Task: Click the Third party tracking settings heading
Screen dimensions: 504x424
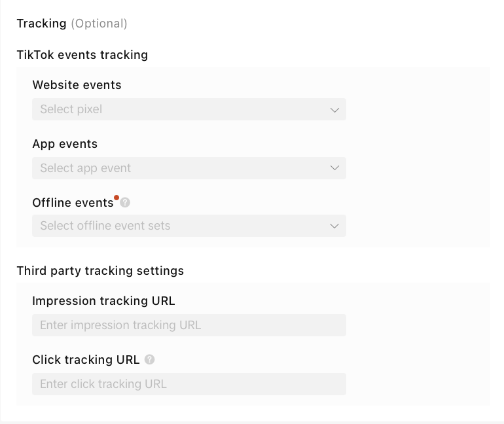Action: (x=100, y=271)
